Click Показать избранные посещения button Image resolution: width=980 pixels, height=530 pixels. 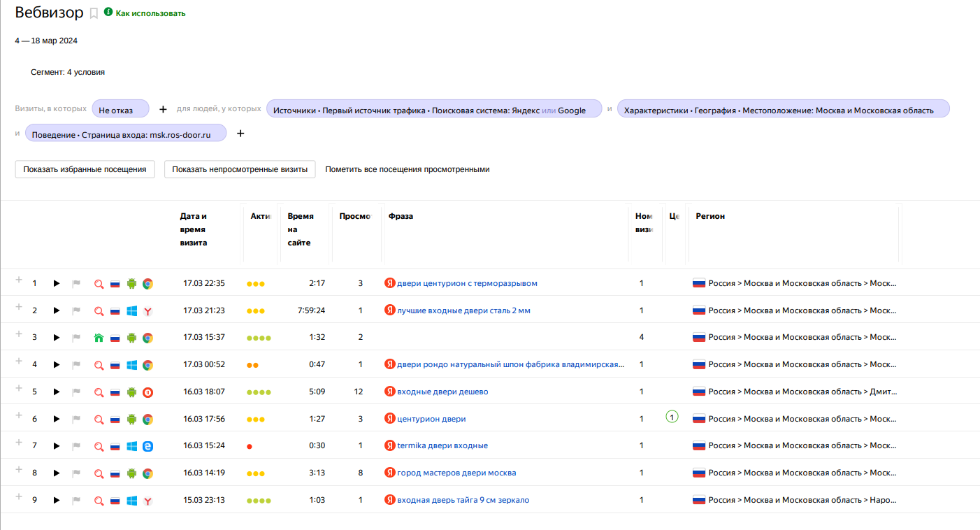click(x=85, y=169)
